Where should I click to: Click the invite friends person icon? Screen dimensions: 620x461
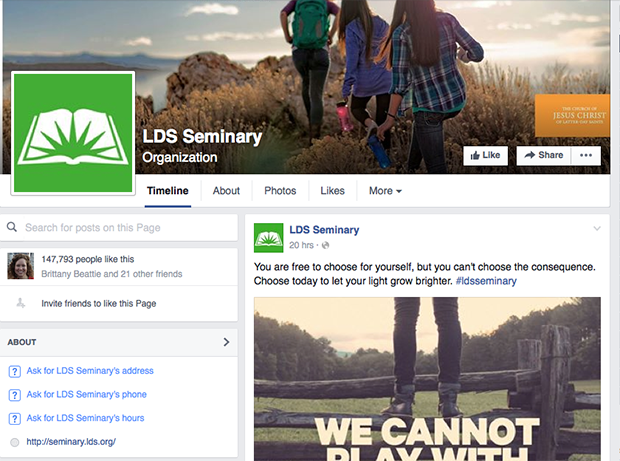(21, 303)
